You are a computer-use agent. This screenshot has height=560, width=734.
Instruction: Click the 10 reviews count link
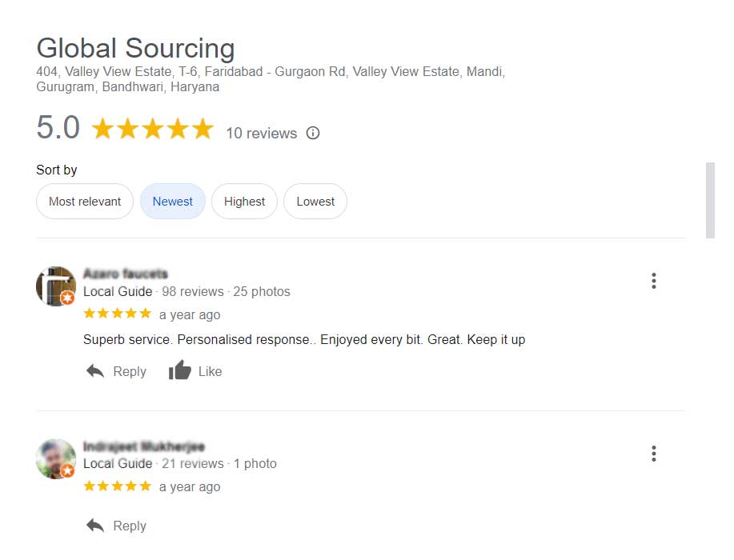coord(261,134)
